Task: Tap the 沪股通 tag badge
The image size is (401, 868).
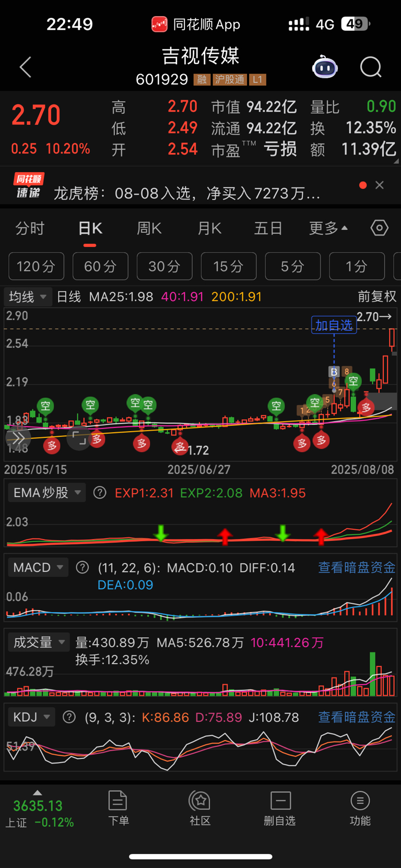Action: 229,79
